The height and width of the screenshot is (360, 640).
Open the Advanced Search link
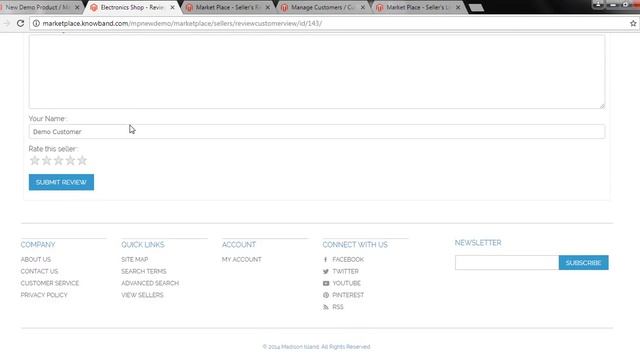point(150,283)
